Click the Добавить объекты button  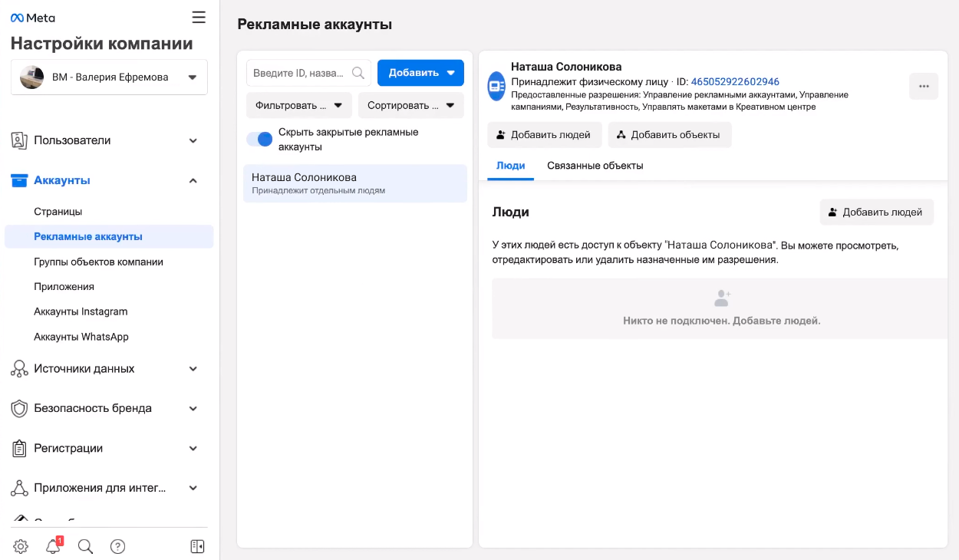click(670, 134)
